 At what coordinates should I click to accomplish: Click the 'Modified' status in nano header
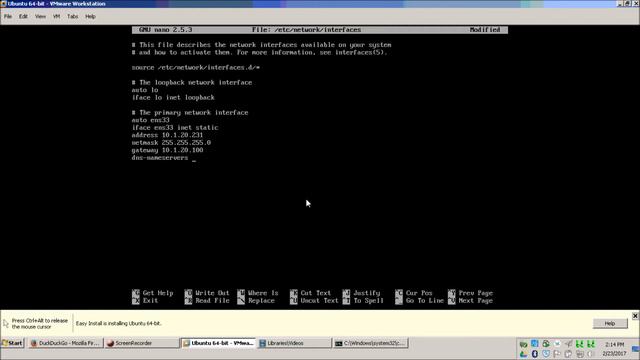coord(484,30)
